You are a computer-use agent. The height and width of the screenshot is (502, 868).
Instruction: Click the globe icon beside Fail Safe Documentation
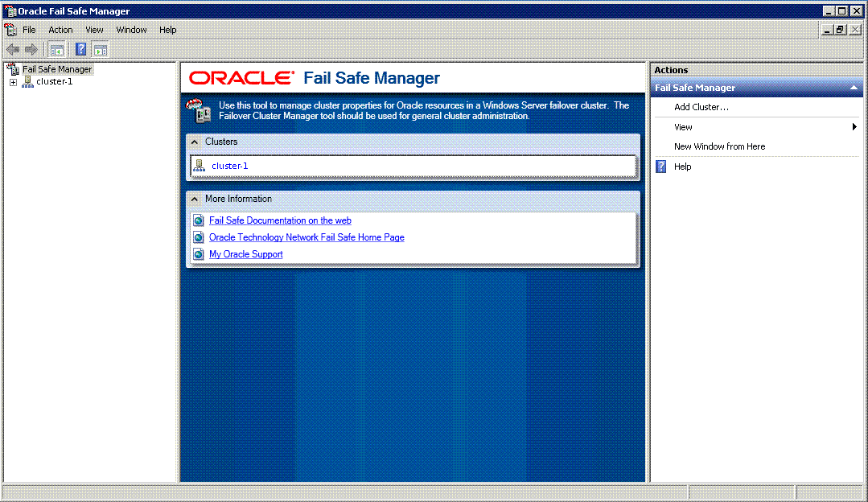[x=199, y=220]
